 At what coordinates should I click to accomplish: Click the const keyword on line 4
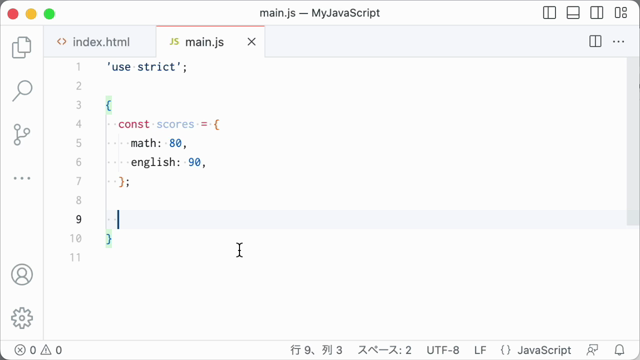[134, 124]
